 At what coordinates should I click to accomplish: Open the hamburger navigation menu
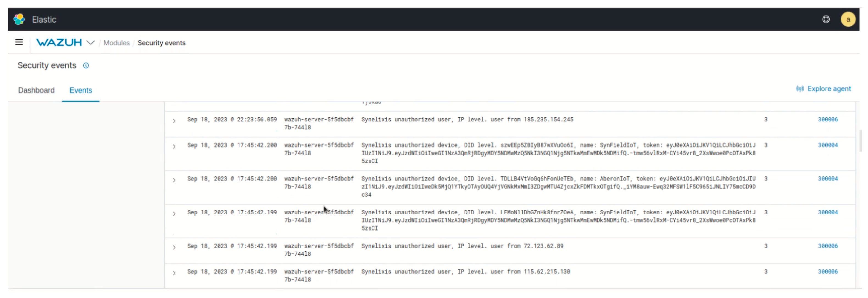(19, 42)
